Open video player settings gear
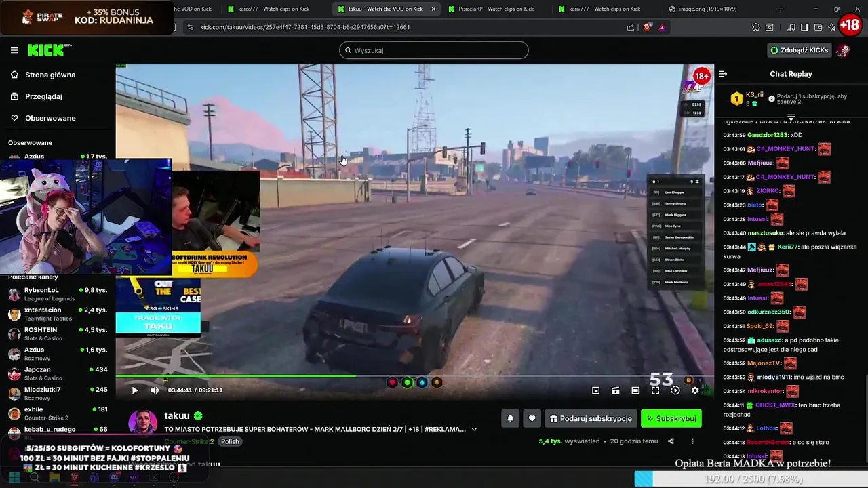 pyautogui.click(x=695, y=390)
